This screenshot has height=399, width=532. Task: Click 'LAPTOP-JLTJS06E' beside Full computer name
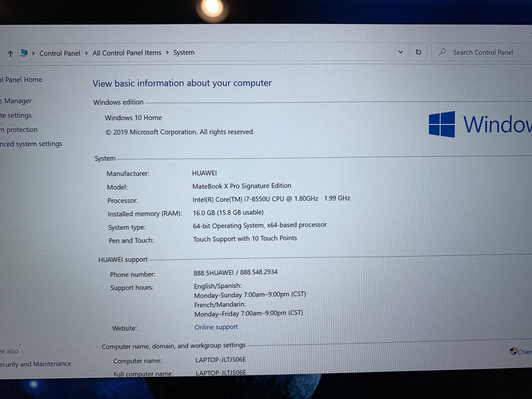tap(221, 373)
